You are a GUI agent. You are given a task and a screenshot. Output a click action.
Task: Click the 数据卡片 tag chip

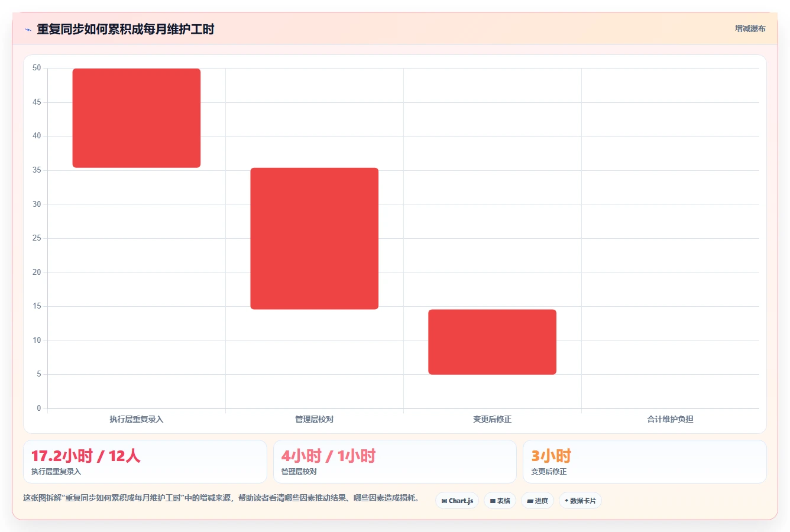tap(580, 501)
